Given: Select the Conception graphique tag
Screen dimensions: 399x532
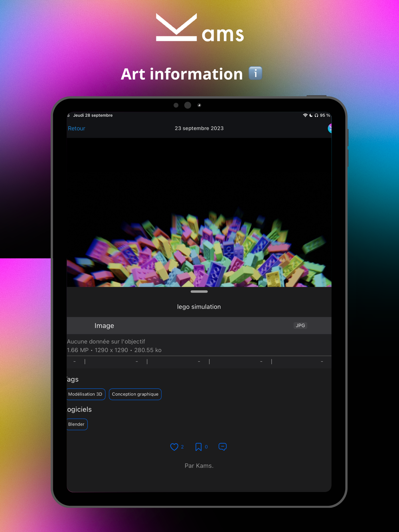Looking at the screenshot, I should [x=135, y=394].
